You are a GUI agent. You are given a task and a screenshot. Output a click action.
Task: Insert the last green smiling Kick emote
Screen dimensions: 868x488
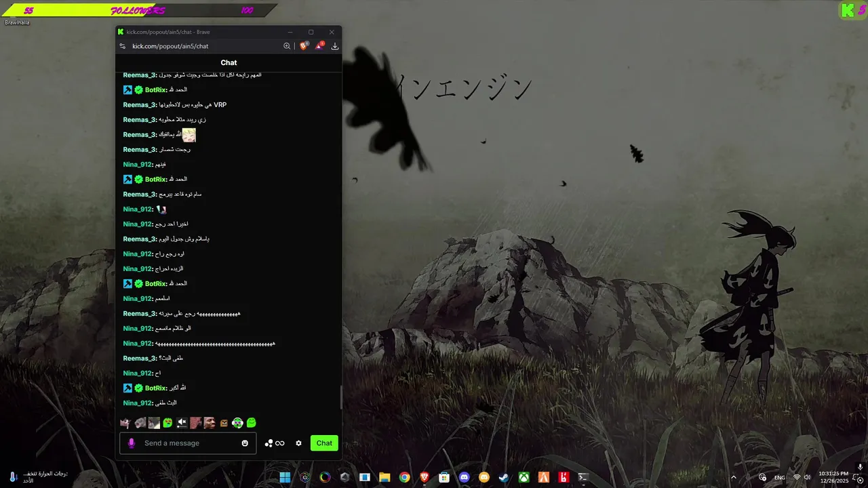click(252, 423)
